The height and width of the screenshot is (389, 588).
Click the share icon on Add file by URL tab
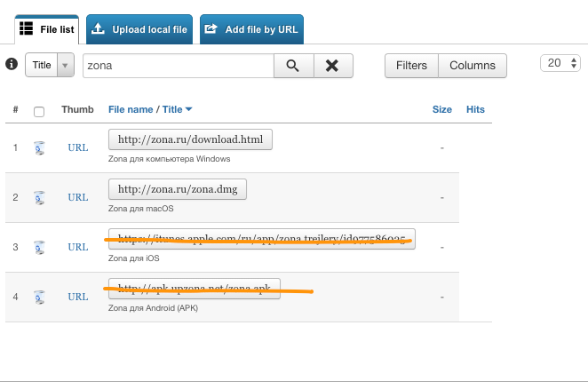point(211,28)
